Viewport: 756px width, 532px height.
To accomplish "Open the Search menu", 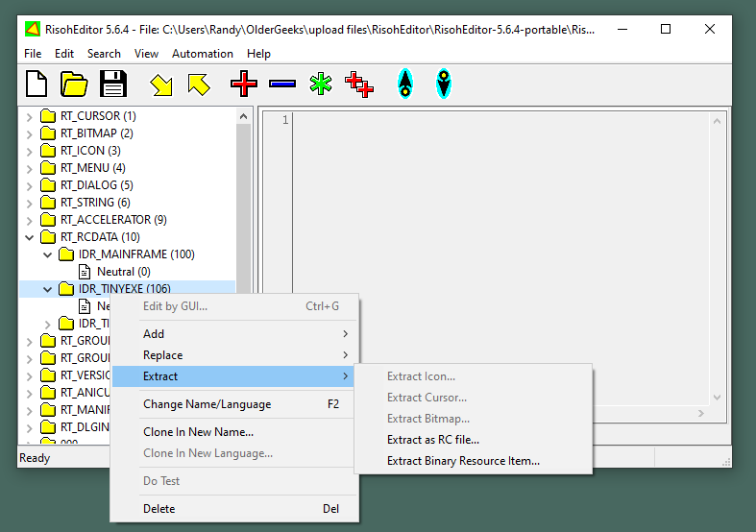I will click(104, 54).
